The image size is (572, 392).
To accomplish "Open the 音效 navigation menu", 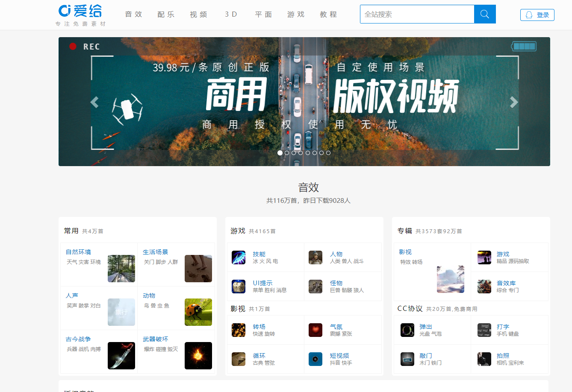I will (133, 15).
